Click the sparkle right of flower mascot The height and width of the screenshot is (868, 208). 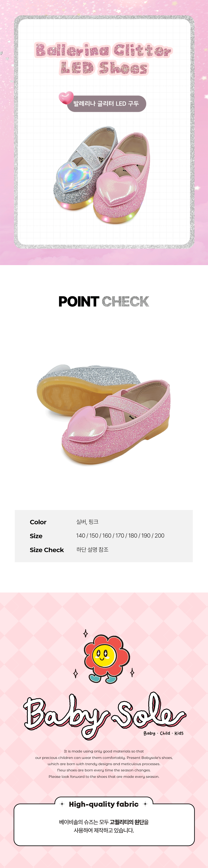tap(132, 673)
